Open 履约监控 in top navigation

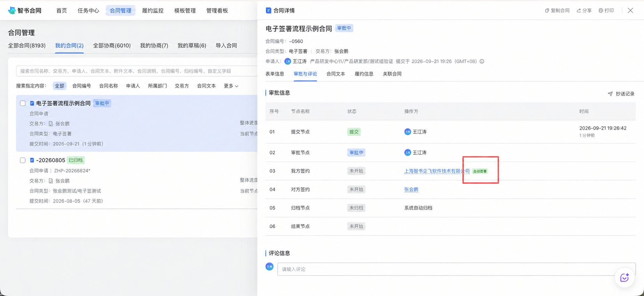[153, 10]
